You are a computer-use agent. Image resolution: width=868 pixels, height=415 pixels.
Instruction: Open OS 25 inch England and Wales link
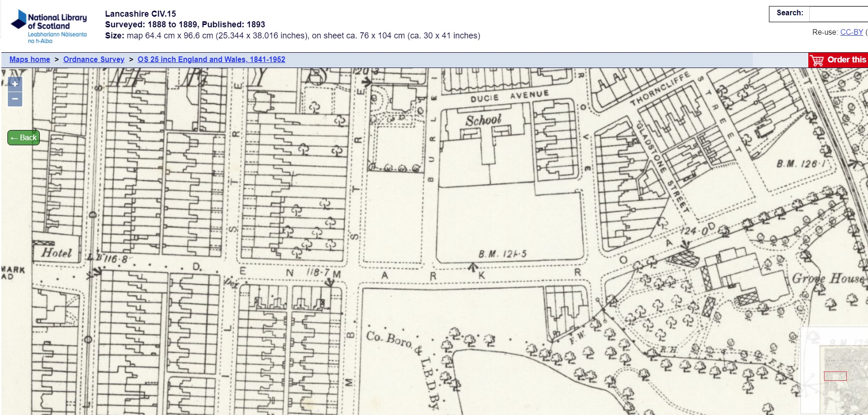(x=211, y=59)
